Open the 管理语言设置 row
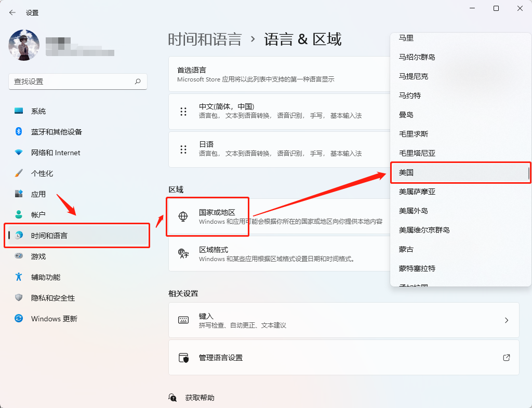Viewport: 532px width, 408px height. (x=344, y=358)
